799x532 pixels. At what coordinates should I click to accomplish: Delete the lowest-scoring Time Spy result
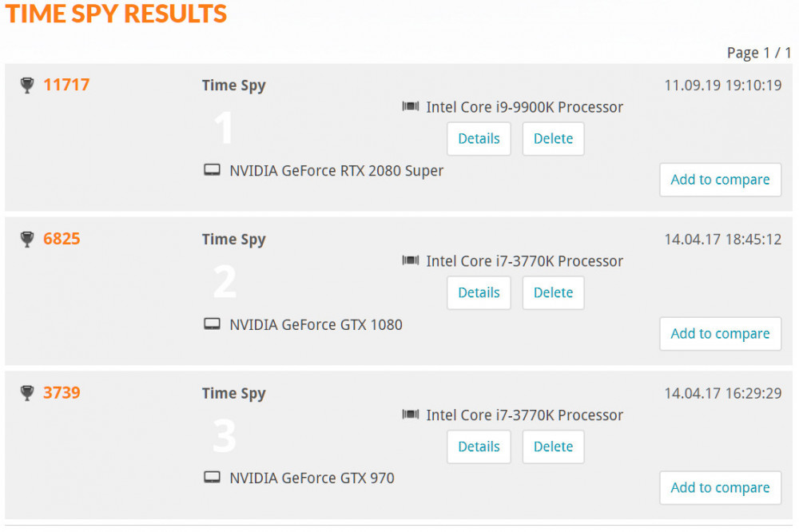[x=553, y=447]
